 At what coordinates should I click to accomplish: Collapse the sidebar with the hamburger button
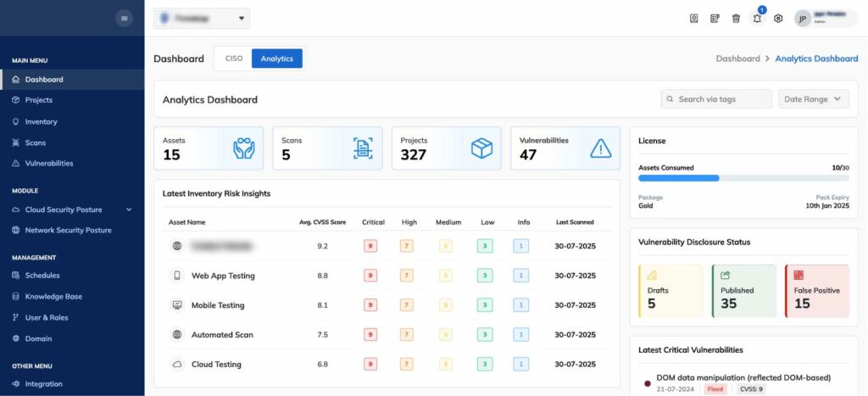click(124, 18)
